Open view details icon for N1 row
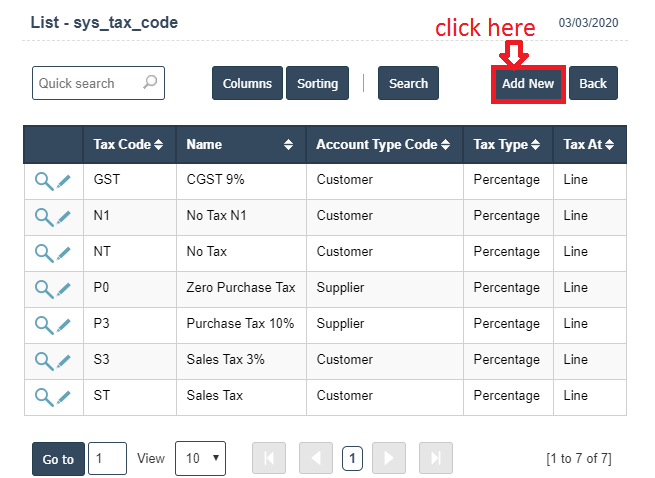 (x=43, y=216)
